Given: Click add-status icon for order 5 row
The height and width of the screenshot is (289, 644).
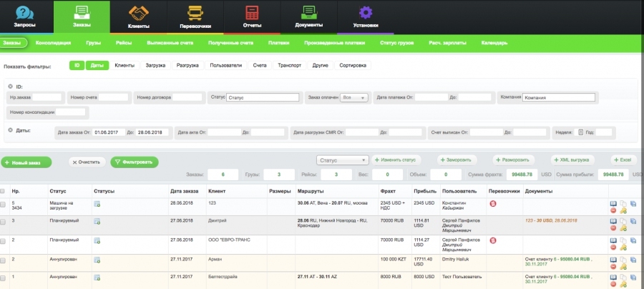Looking at the screenshot, I should pyautogui.click(x=97, y=204).
